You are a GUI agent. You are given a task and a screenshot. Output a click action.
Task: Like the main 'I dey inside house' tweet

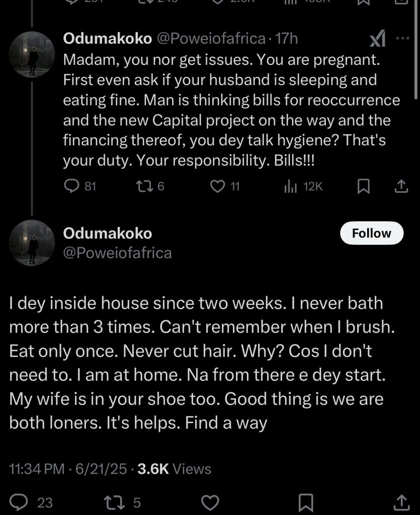[x=210, y=502]
